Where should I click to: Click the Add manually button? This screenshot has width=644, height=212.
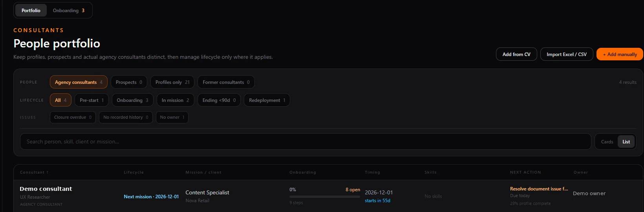click(620, 54)
